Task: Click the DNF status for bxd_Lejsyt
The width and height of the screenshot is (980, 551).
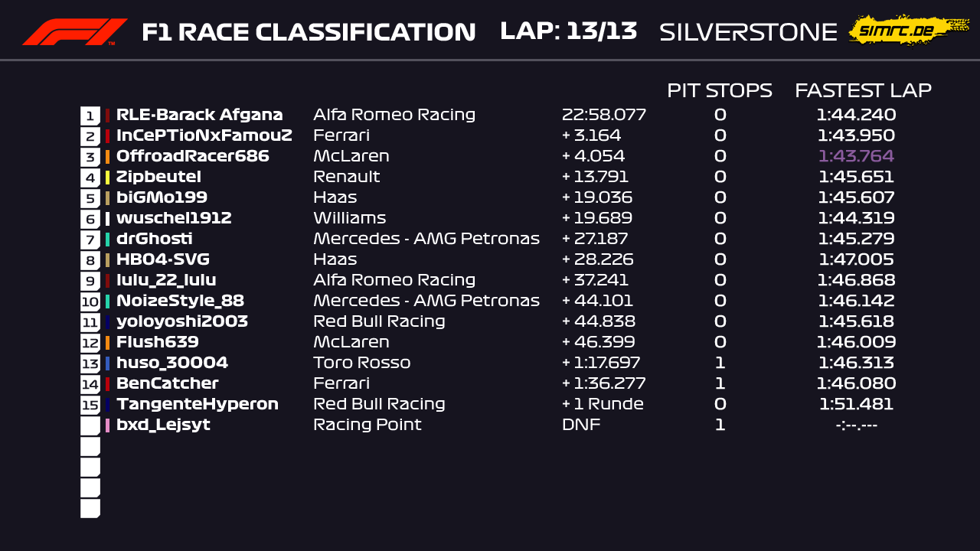Action: [x=581, y=425]
